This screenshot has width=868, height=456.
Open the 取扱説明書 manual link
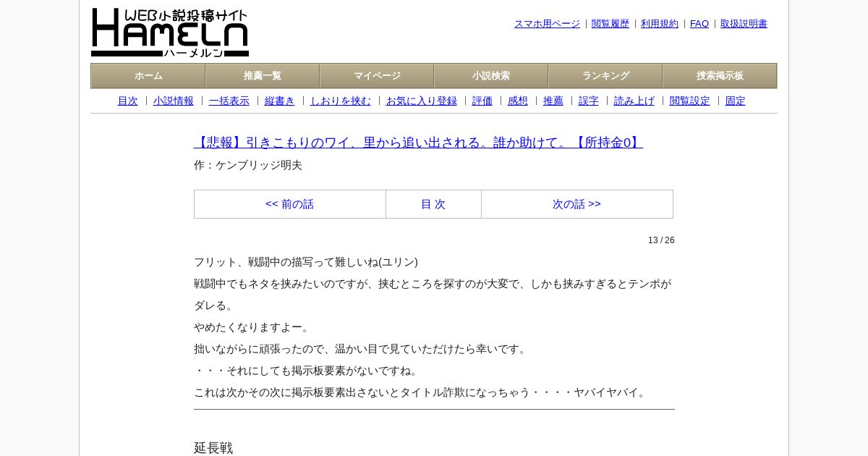coord(744,24)
